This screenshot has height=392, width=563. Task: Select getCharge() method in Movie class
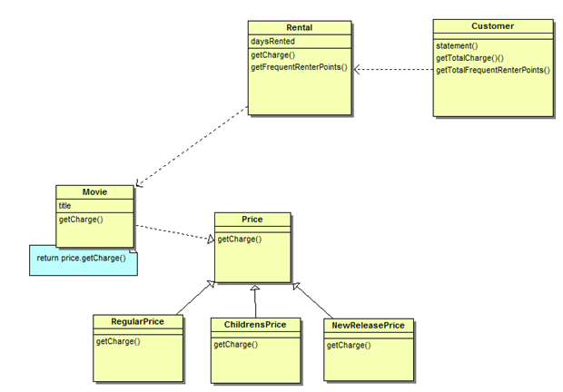(80, 220)
